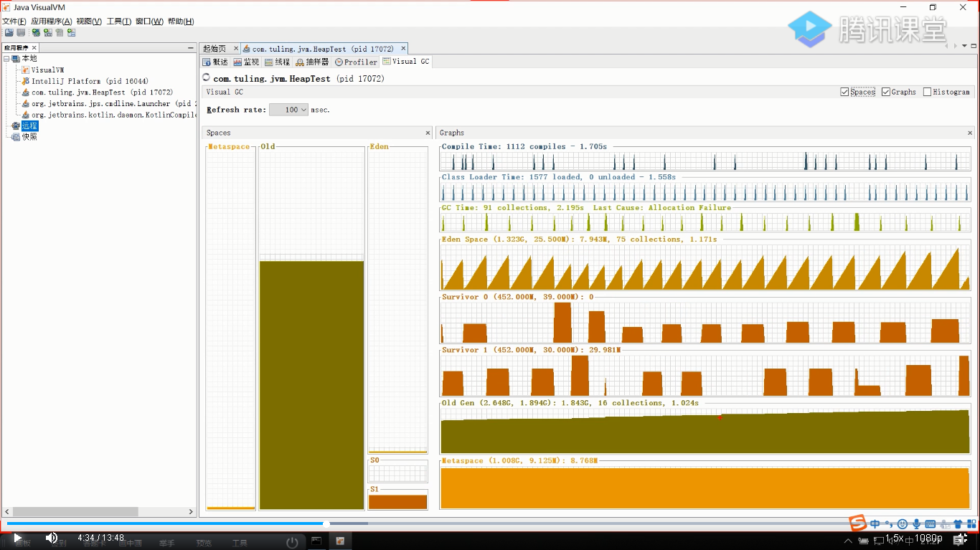Image resolution: width=980 pixels, height=550 pixels.
Task: Switch to the 概述 (Overview) tab
Action: pyautogui.click(x=216, y=62)
